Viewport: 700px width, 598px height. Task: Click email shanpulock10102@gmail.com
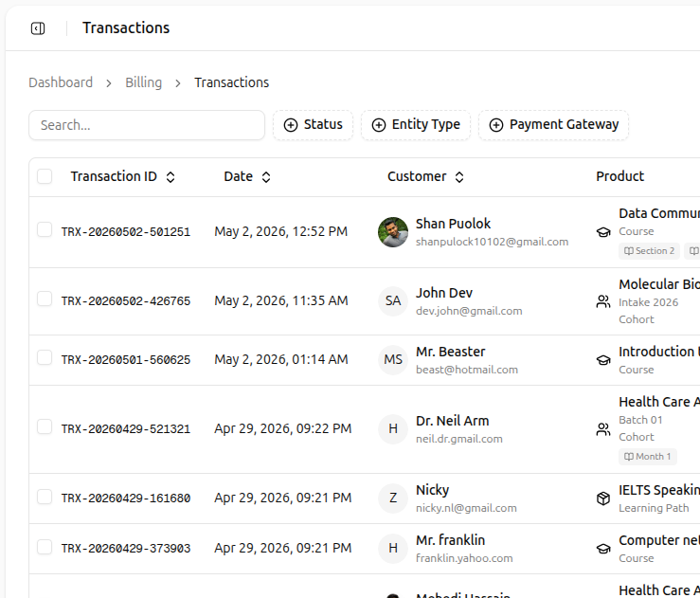click(492, 242)
